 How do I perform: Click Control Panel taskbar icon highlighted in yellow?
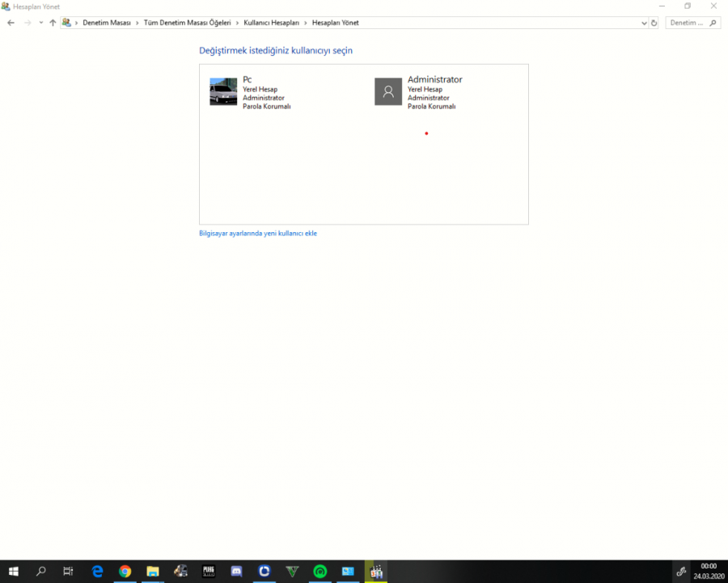[x=376, y=572]
